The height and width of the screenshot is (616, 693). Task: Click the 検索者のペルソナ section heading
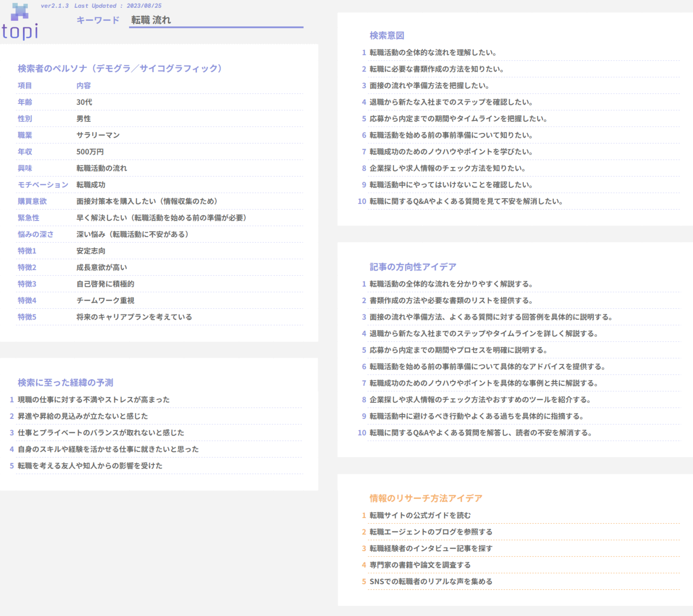[x=120, y=68]
